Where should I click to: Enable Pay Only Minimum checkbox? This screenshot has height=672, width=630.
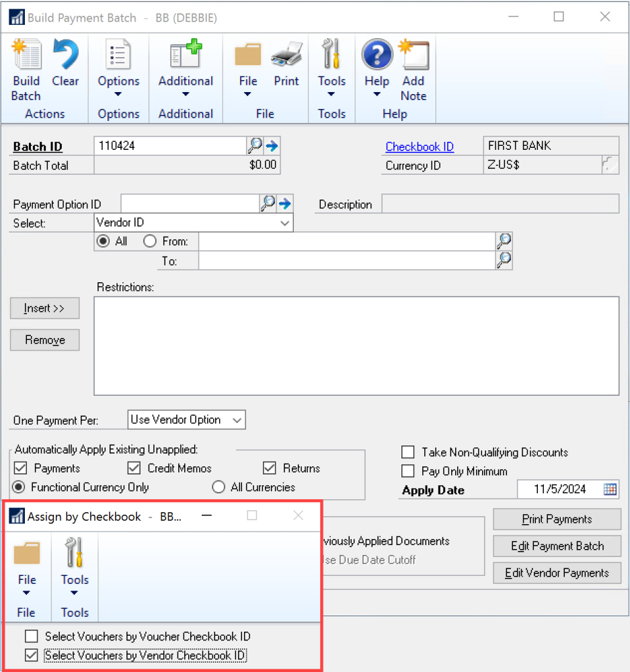tap(408, 470)
